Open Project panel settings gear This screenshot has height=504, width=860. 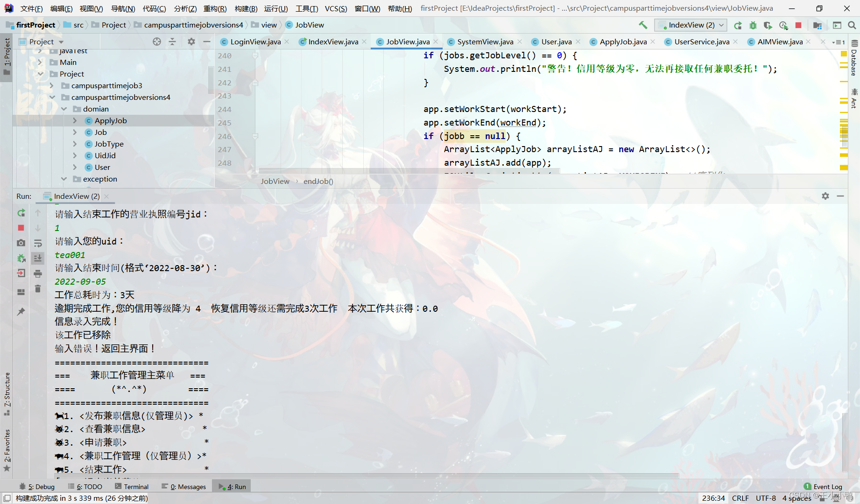[191, 42]
